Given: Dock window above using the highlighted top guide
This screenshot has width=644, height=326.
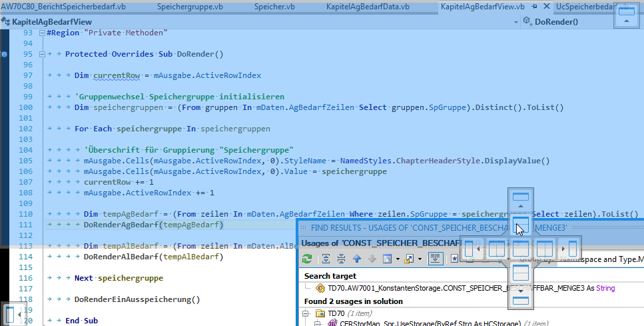Looking at the screenshot, I should click(x=520, y=225).
